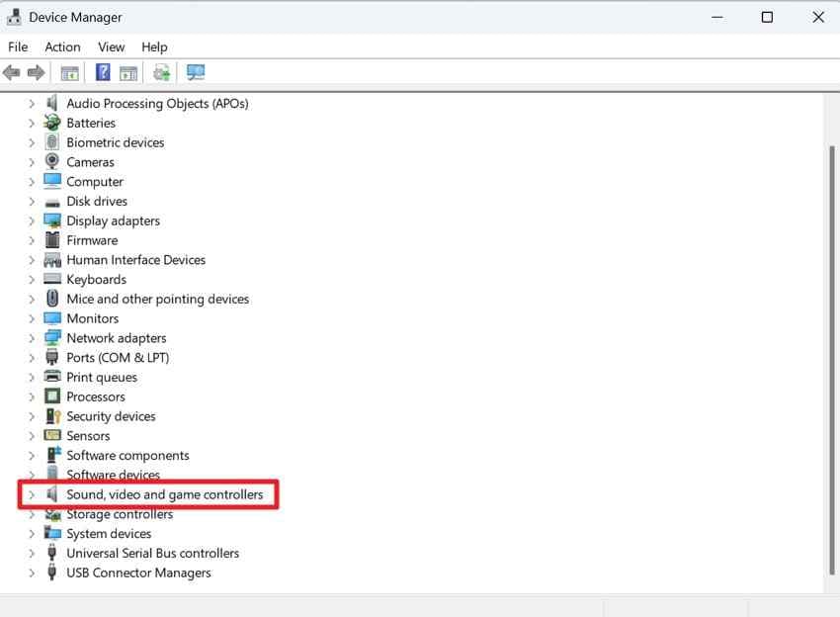Select the Human Interface Devices label
840x617 pixels.
[136, 260]
